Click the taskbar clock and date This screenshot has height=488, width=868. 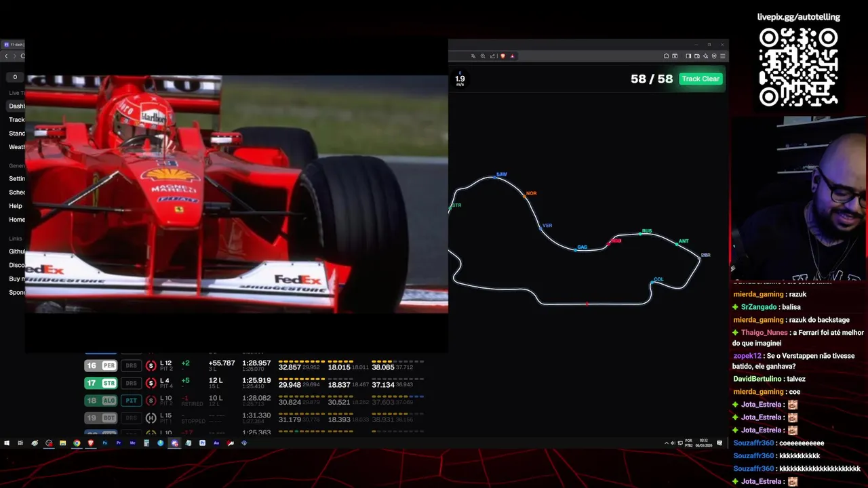click(x=703, y=443)
